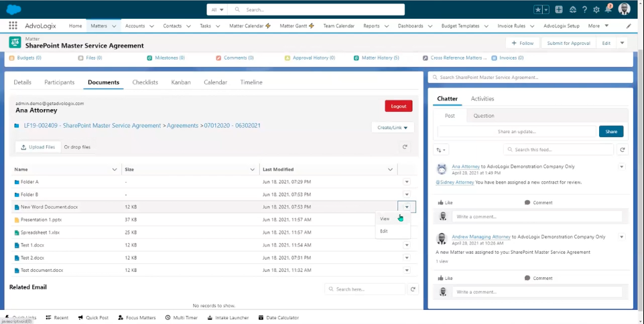Refresh the Chatter feed
The width and height of the screenshot is (644, 324).
(623, 150)
